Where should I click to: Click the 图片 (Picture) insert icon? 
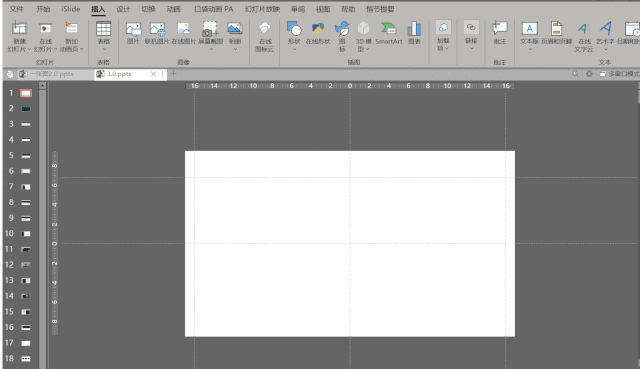point(133,33)
